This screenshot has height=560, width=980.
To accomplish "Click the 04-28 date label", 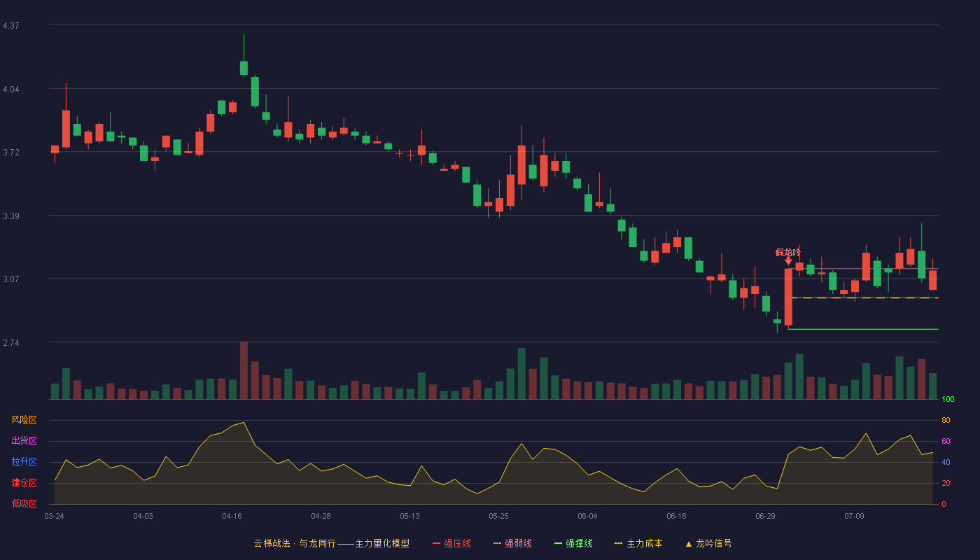I will click(x=321, y=516).
